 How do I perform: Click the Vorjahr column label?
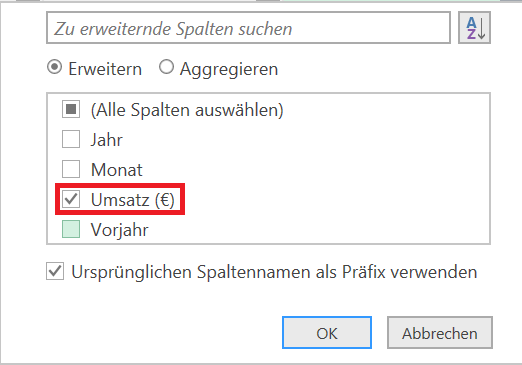[120, 230]
